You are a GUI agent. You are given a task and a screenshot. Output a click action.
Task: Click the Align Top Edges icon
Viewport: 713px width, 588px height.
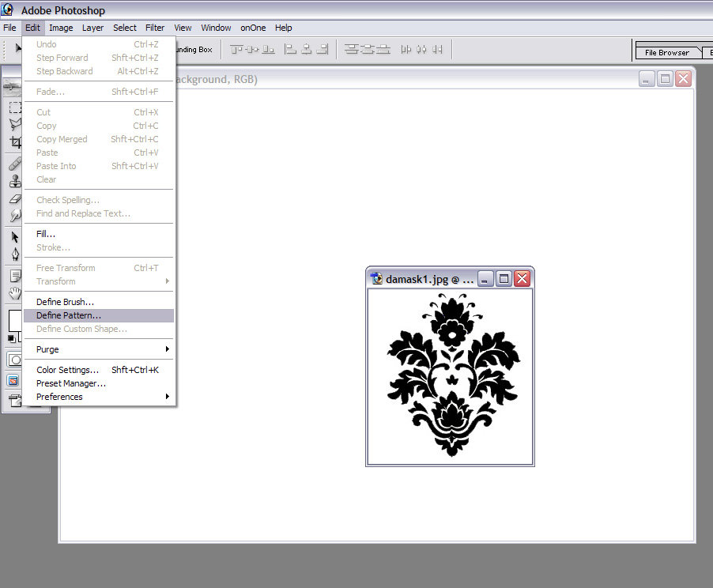(237, 49)
